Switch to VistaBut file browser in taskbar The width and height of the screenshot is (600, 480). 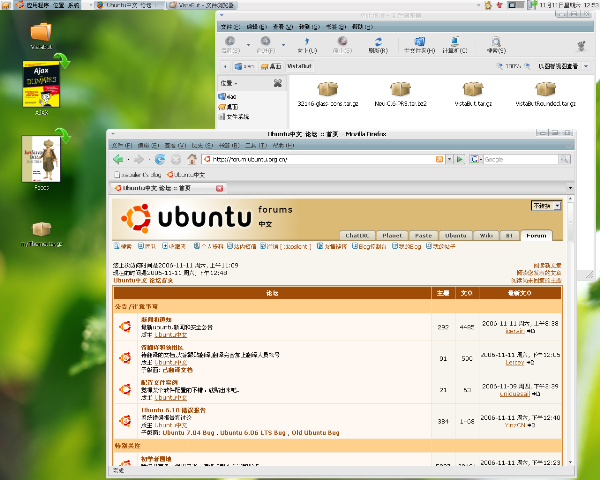202,5
